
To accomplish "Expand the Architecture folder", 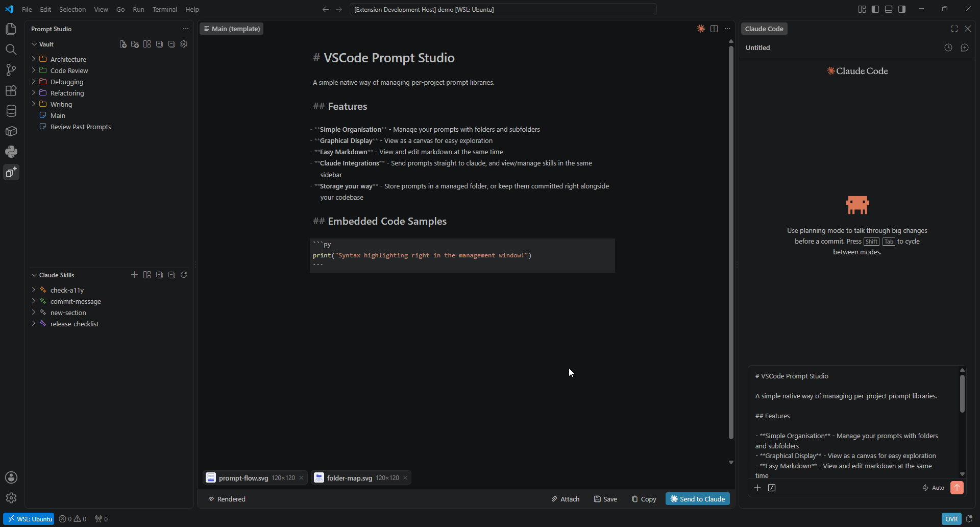I will 34,59.
